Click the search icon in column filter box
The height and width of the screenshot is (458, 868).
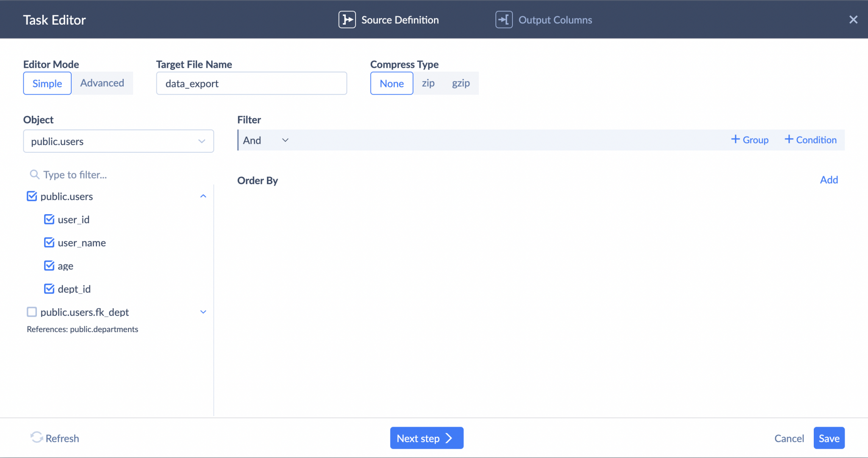point(34,174)
